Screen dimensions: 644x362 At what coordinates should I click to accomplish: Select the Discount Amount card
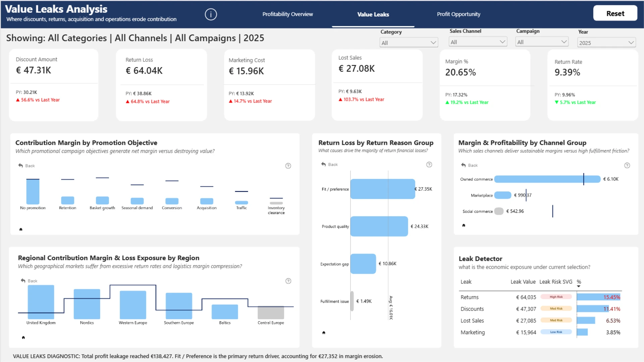point(54,85)
